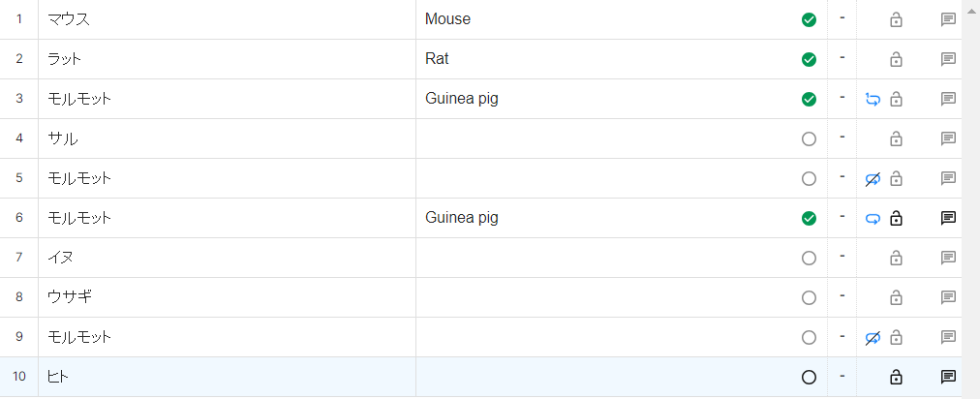Click the repetition arrow icon in row 6
Screen dimensions: 980x399
click(873, 218)
